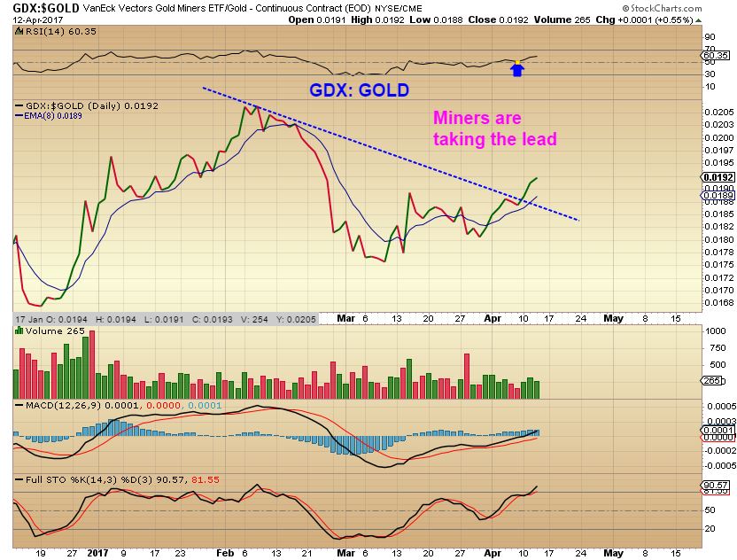Click the Volume panel bar-chart icon
The width and height of the screenshot is (737, 560).
(19, 331)
